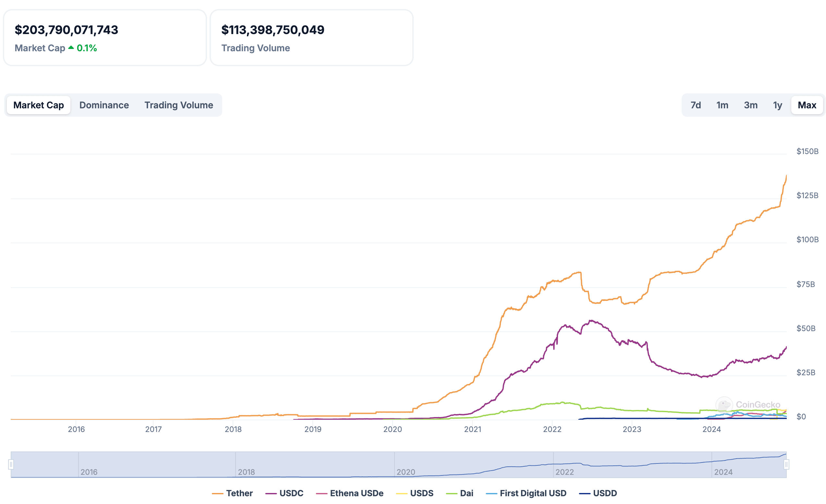Grab the right navigator range handle
The image size is (826, 504).
(x=786, y=464)
